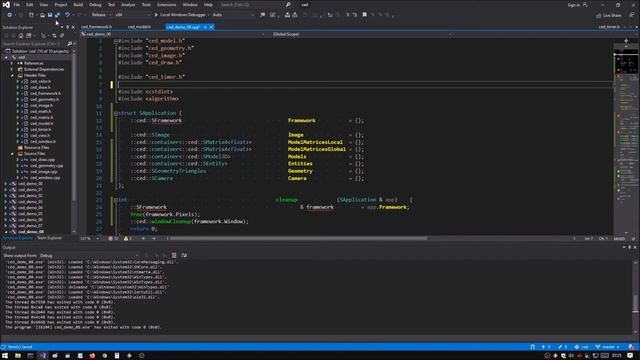Click Clear All icon in Output toolbar
The image size is (640, 360).
(174, 256)
